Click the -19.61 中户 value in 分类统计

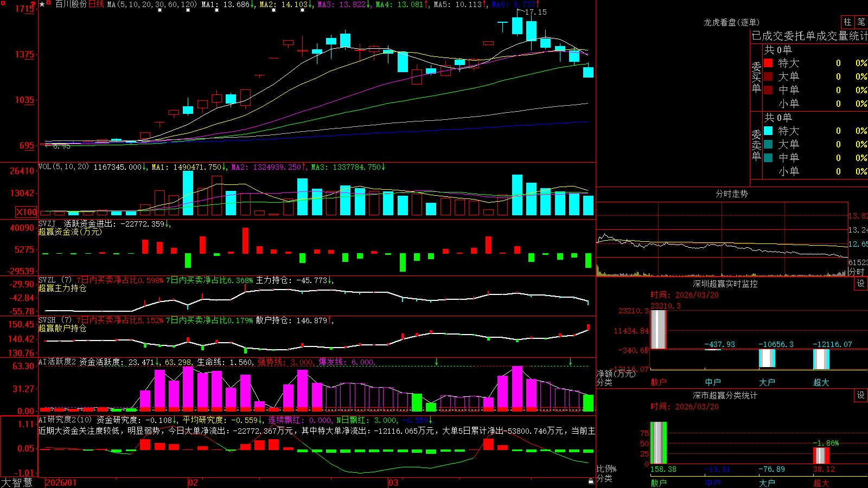coord(717,469)
